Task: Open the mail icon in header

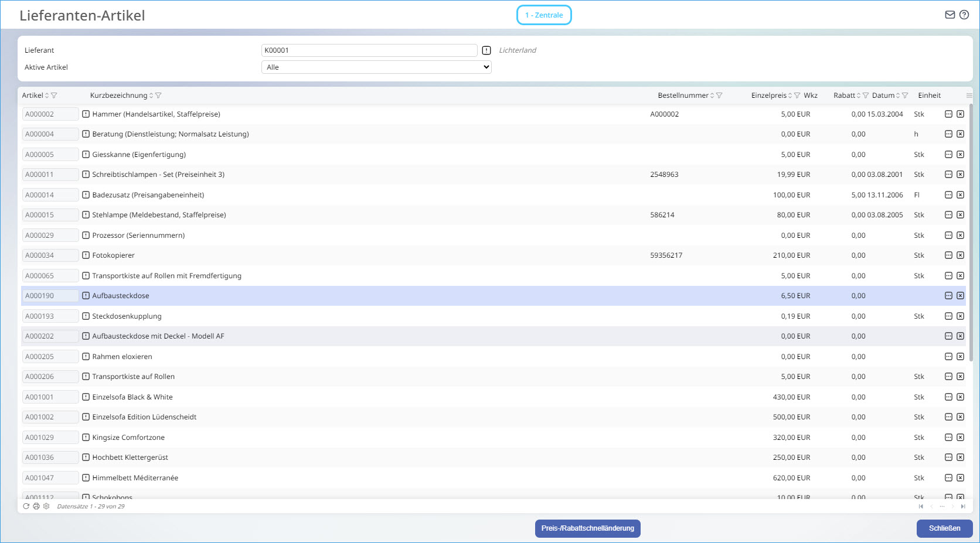Action: click(950, 15)
